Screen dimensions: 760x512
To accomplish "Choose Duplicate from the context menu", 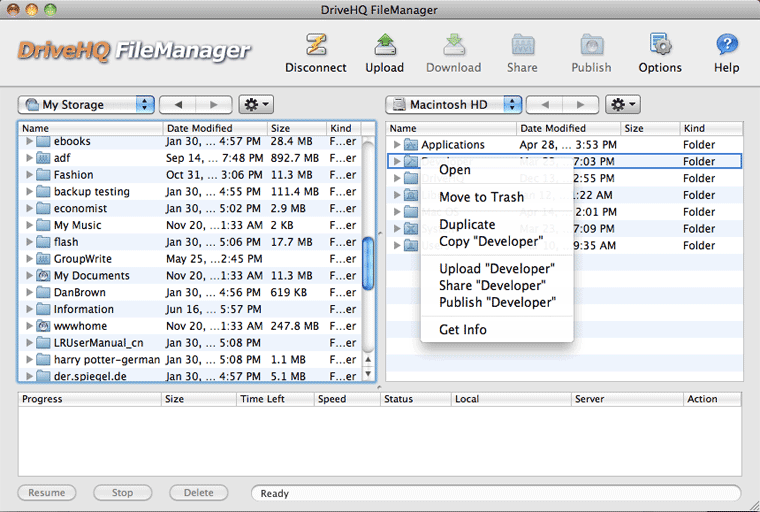I will (497, 224).
